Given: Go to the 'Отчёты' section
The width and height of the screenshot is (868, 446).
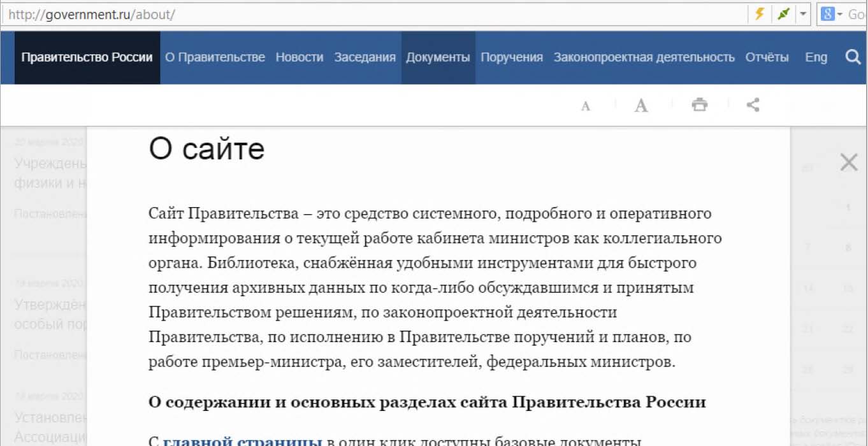Looking at the screenshot, I should (x=767, y=57).
